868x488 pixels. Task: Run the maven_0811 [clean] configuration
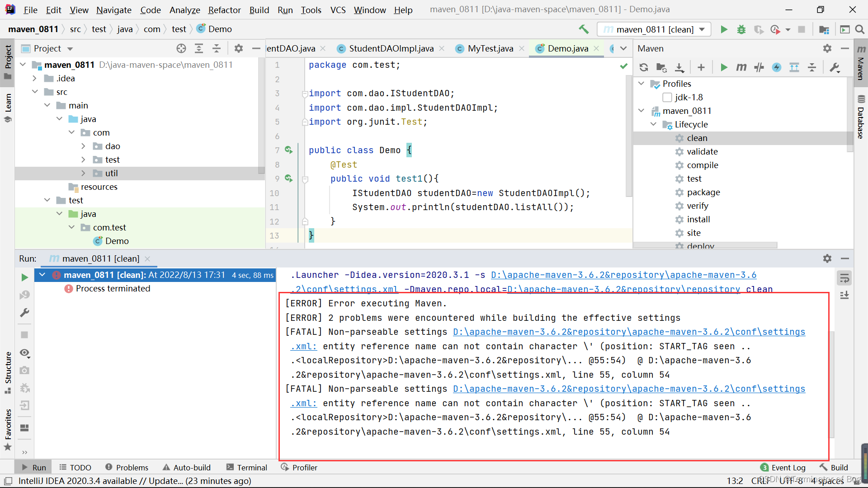coord(724,29)
